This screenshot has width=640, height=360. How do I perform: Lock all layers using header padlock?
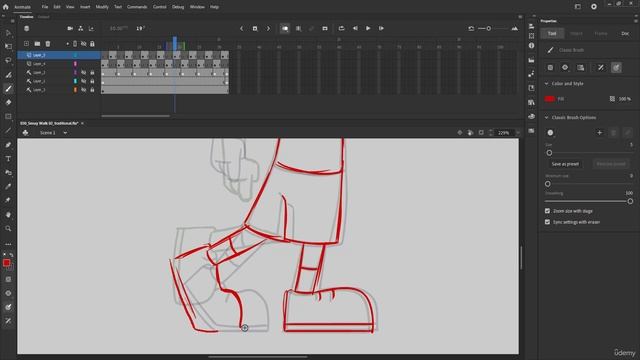(92, 44)
